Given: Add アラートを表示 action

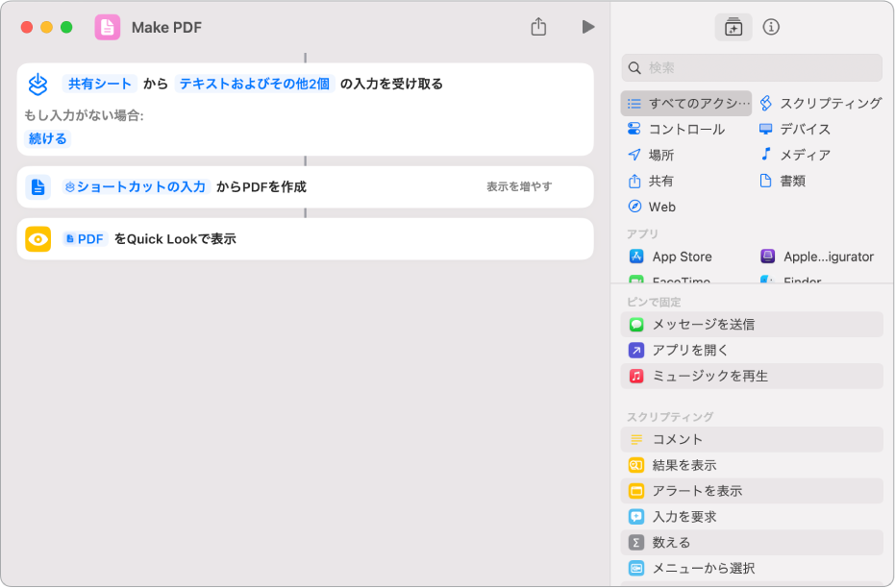Looking at the screenshot, I should coord(752,491).
